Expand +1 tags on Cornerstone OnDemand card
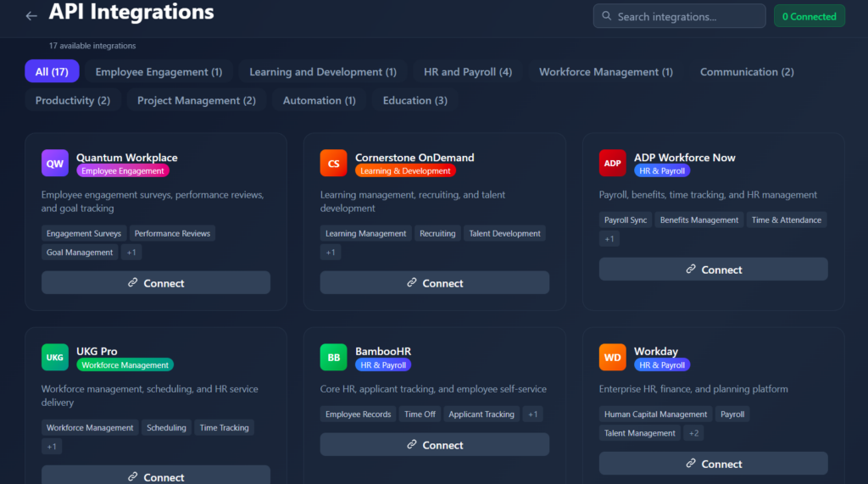 coord(331,253)
